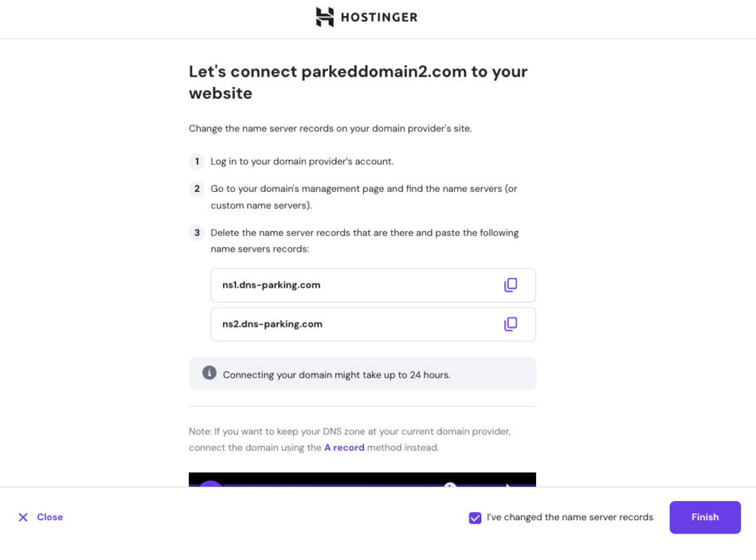The image size is (756, 560).
Task: Copy the ns1.dns-parking.com name server
Action: [511, 285]
